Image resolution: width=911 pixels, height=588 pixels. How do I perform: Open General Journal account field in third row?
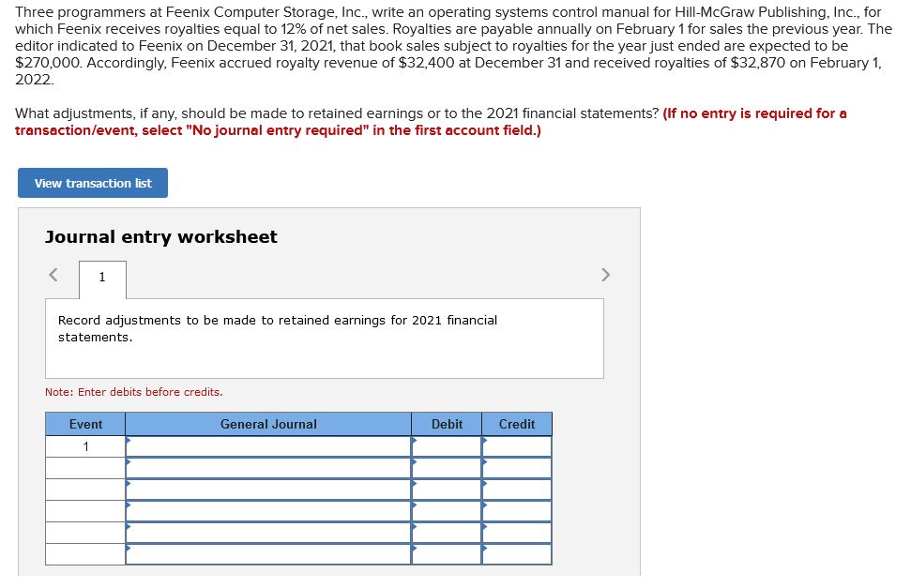[268, 490]
